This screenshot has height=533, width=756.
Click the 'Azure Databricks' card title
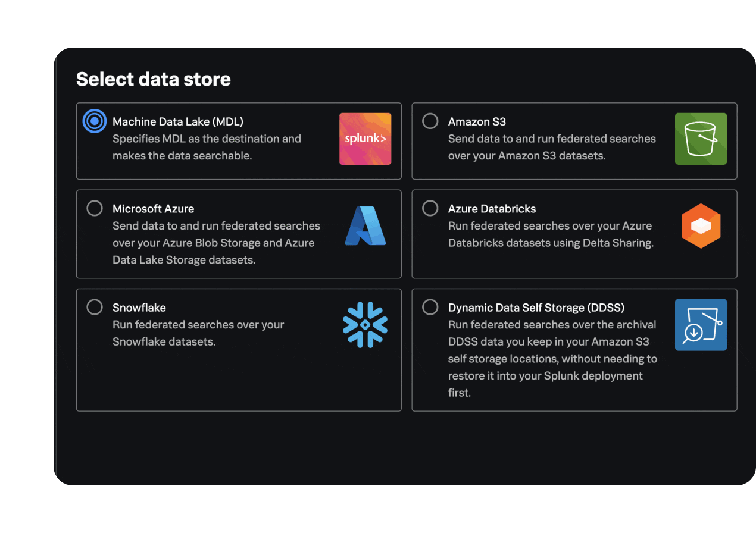[x=492, y=209]
